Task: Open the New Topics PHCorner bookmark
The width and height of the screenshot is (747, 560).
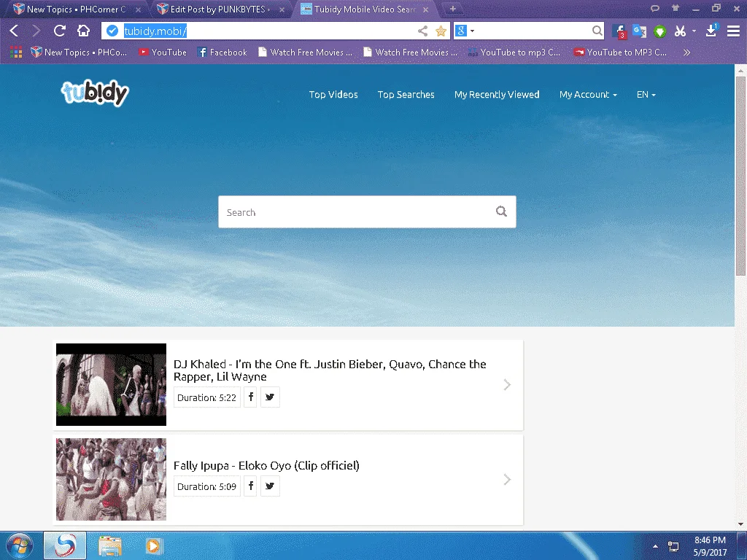Action: (x=79, y=52)
